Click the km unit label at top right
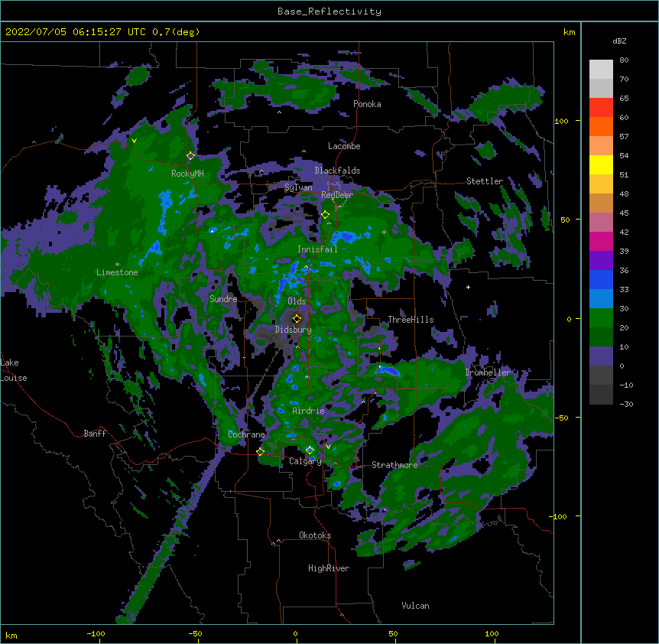Viewport: 659px width, 644px height. tap(569, 32)
